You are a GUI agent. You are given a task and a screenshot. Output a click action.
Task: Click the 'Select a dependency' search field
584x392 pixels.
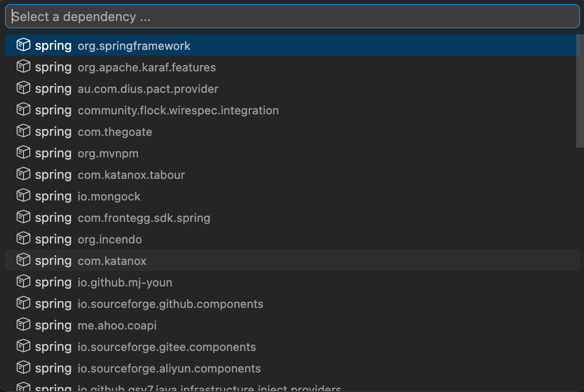(292, 17)
